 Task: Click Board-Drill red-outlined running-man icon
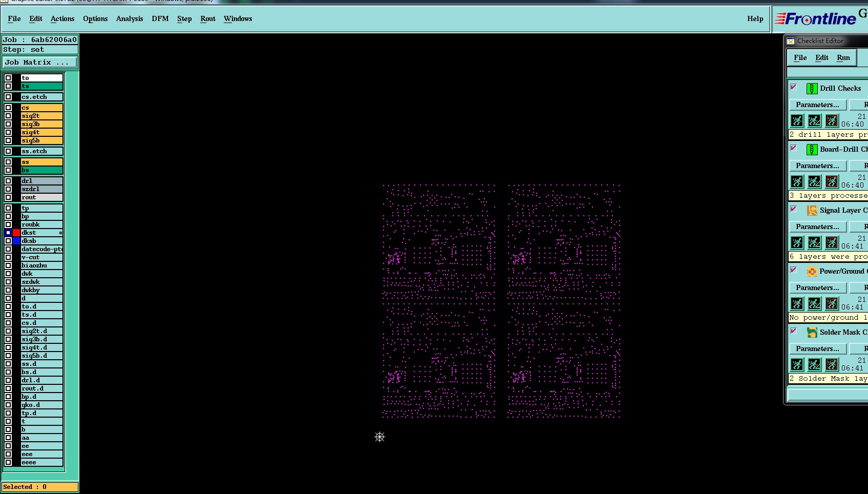(832, 181)
